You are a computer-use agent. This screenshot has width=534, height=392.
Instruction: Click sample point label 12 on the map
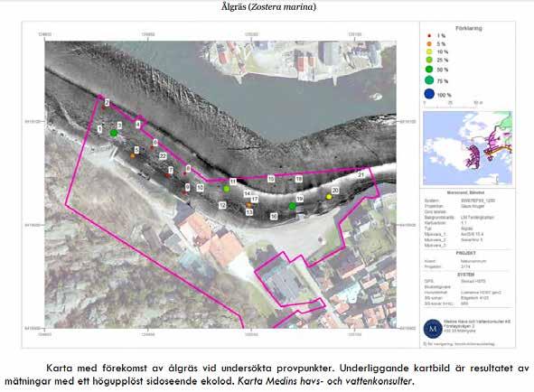pos(222,205)
